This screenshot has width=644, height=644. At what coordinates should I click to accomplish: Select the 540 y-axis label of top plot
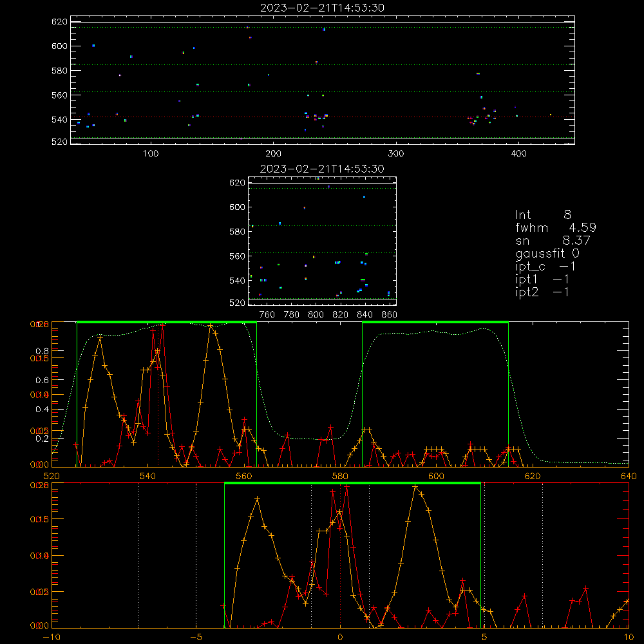[x=59, y=120]
